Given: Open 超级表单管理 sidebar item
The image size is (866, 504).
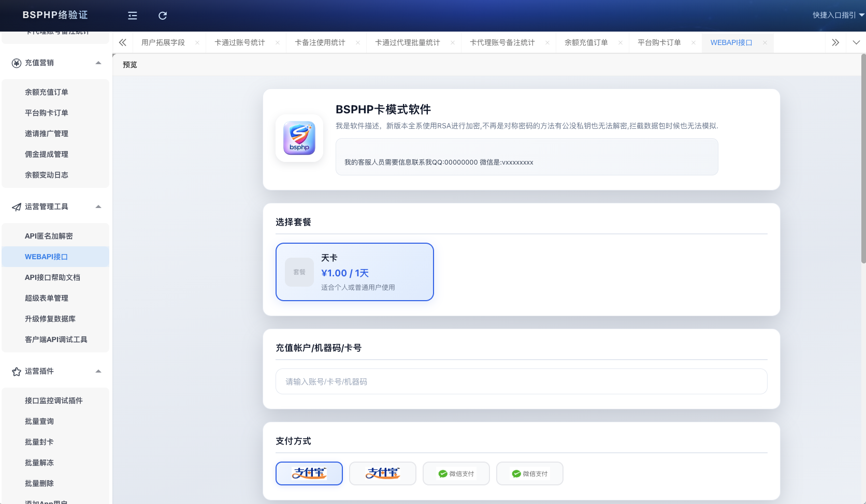Looking at the screenshot, I should click(55, 298).
